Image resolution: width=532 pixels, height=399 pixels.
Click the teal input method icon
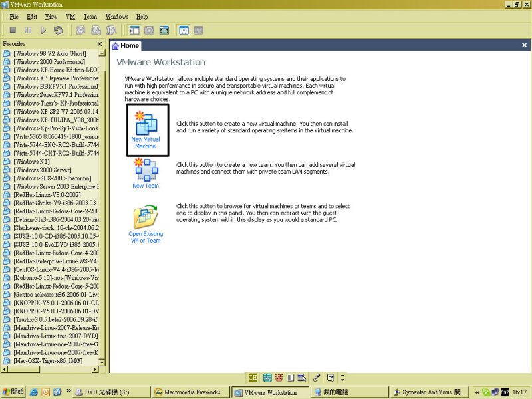(268, 378)
